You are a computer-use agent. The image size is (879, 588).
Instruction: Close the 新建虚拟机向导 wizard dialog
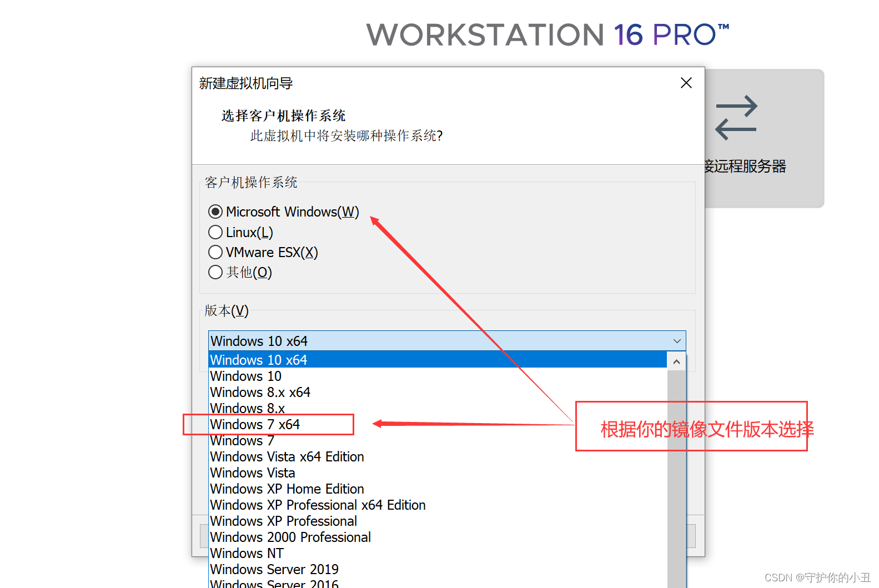pos(686,83)
